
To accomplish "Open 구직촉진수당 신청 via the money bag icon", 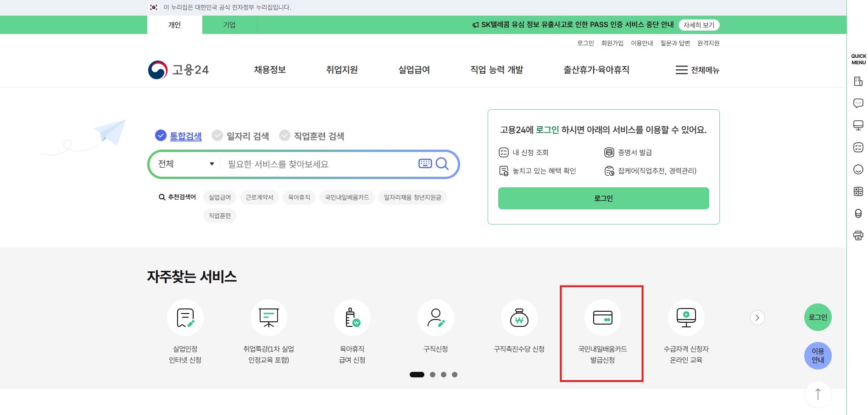I will [519, 318].
